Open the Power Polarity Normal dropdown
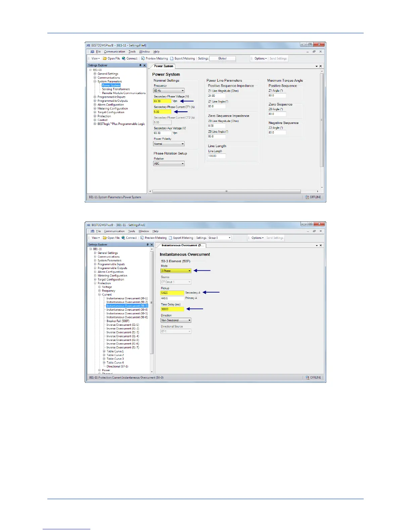Viewport: 411px width, 532px height. 169,144
